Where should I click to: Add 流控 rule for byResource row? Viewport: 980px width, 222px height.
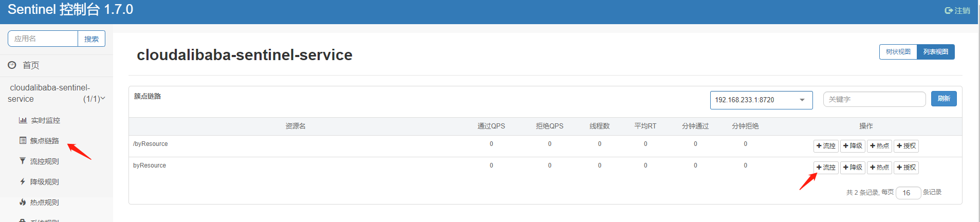coord(826,168)
